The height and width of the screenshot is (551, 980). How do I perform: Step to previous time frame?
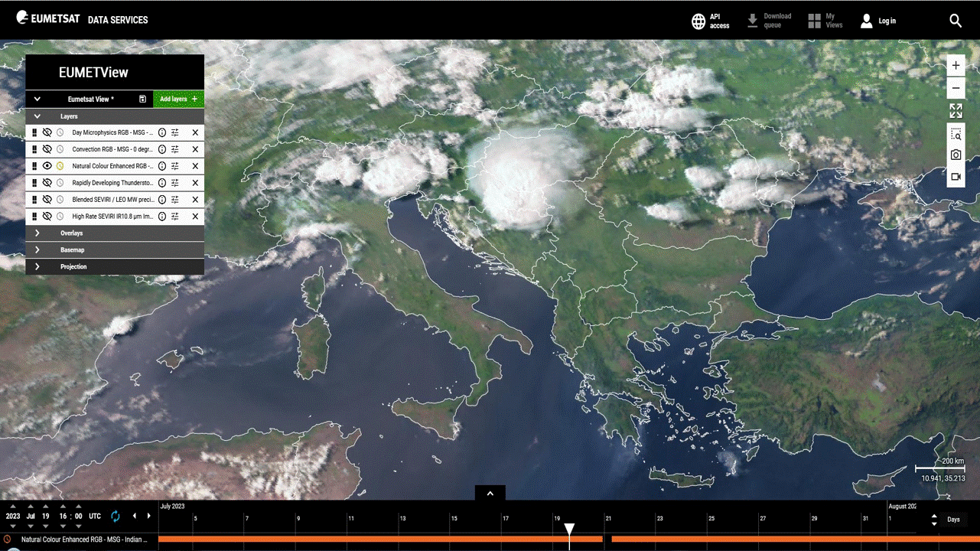click(x=135, y=517)
